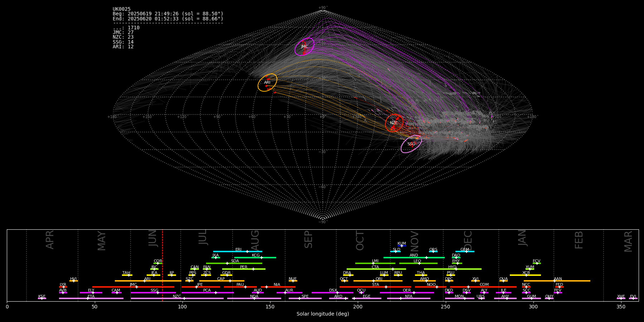Click the red NZC radiant ellipse on the sky map
The width and height of the screenshot is (644, 322).
pos(394,123)
